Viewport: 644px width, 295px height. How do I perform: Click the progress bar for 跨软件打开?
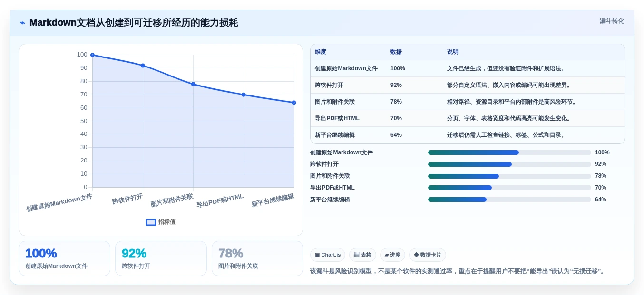click(509, 164)
